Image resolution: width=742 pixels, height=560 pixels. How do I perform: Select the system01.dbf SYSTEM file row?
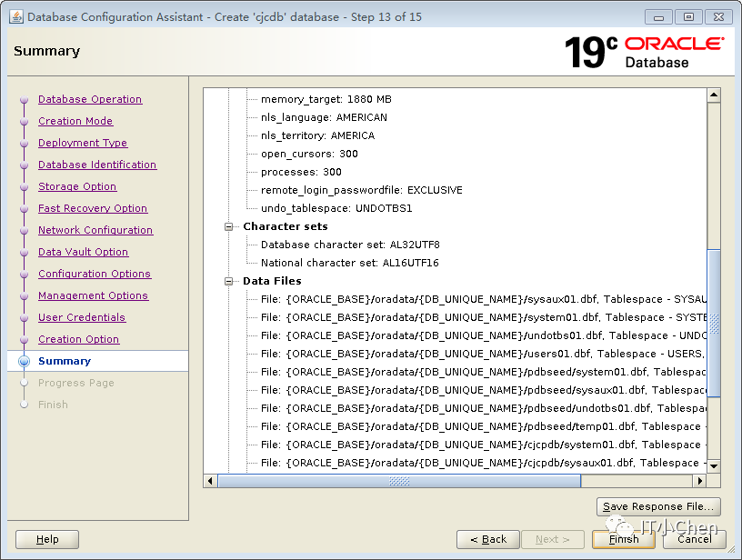click(x=483, y=317)
